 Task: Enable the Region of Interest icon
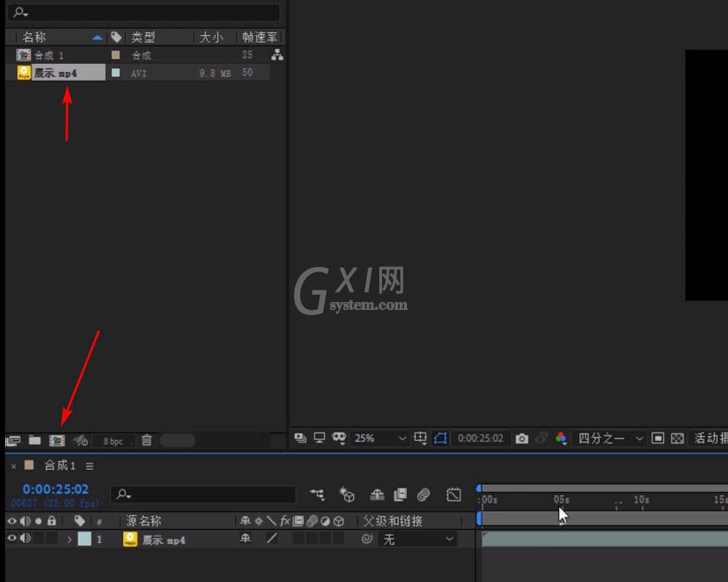point(657,438)
